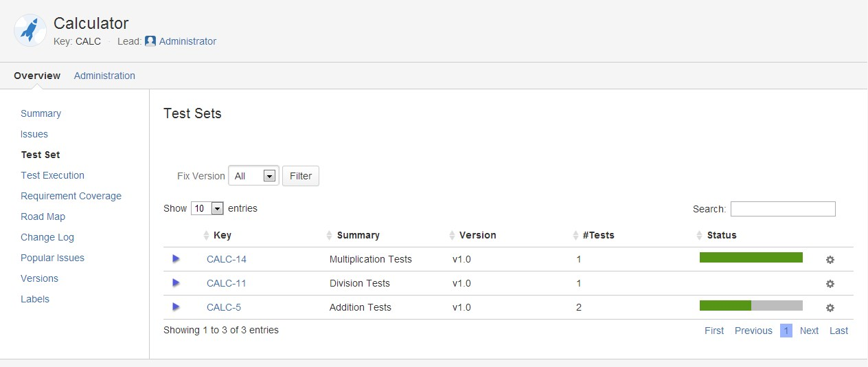Click the Addition Tests status progress bar
The image size is (868, 367).
pyautogui.click(x=751, y=306)
